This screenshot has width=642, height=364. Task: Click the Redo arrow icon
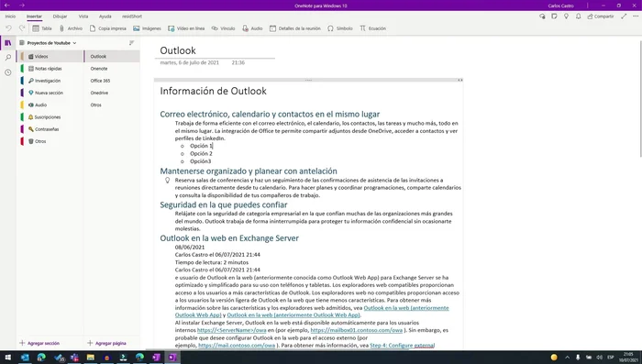point(22,28)
